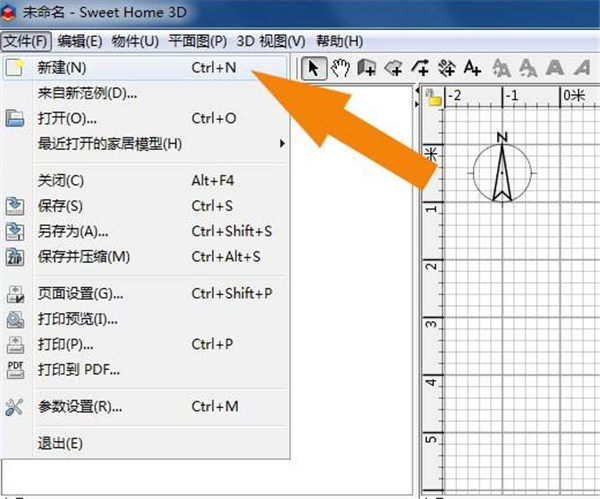
Task: Choose 退出(E) menu entry
Action: [145, 444]
